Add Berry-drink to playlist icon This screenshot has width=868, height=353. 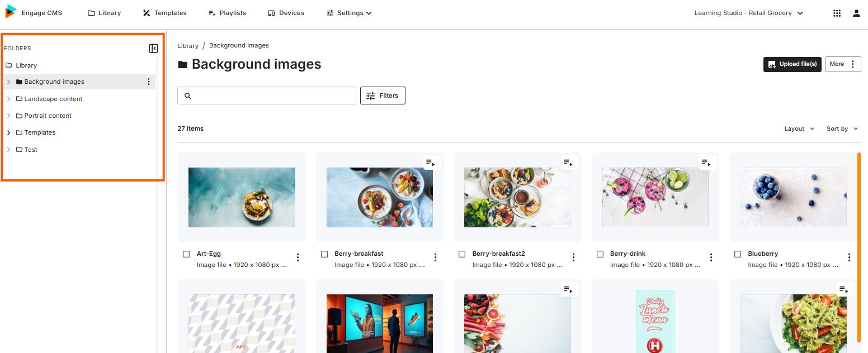[x=706, y=163]
